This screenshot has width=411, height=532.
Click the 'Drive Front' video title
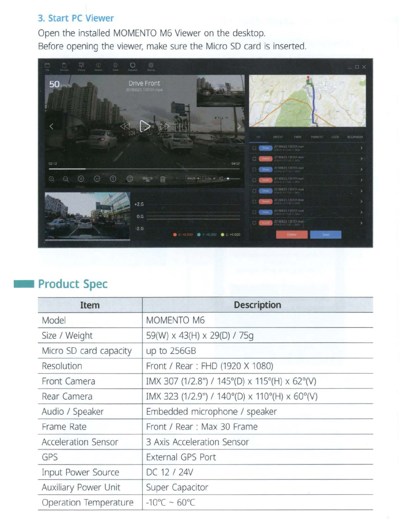(x=144, y=83)
